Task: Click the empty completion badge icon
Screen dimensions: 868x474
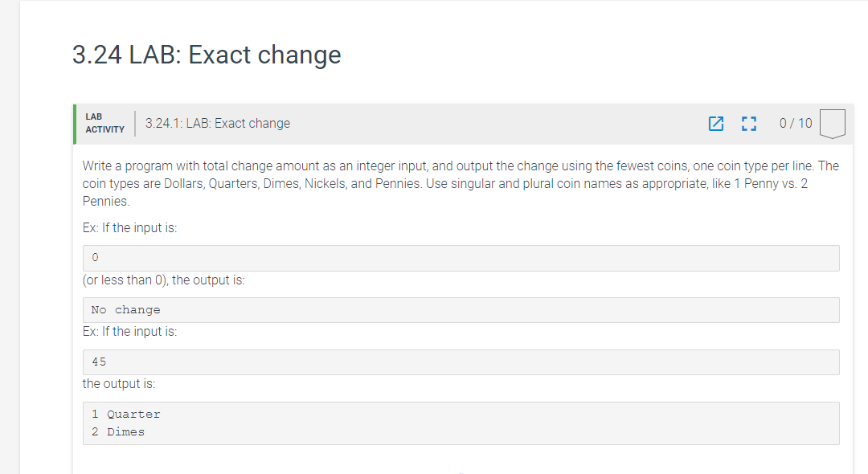Action: [833, 124]
